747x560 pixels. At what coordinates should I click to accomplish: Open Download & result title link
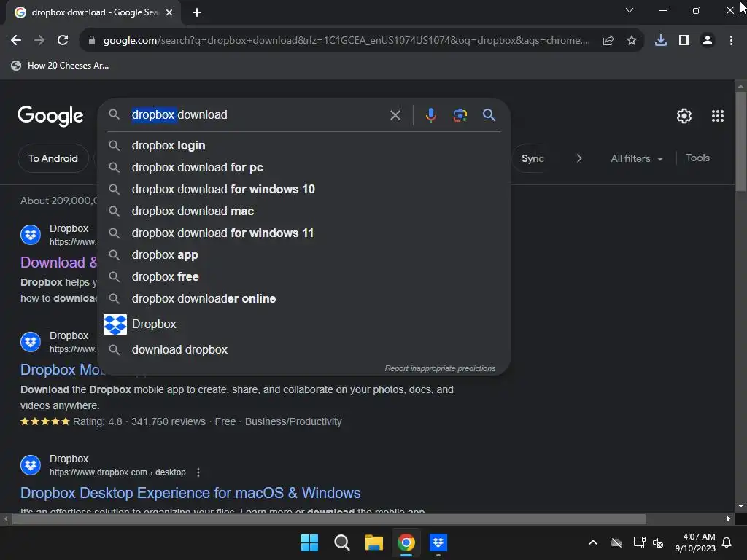tap(58, 262)
